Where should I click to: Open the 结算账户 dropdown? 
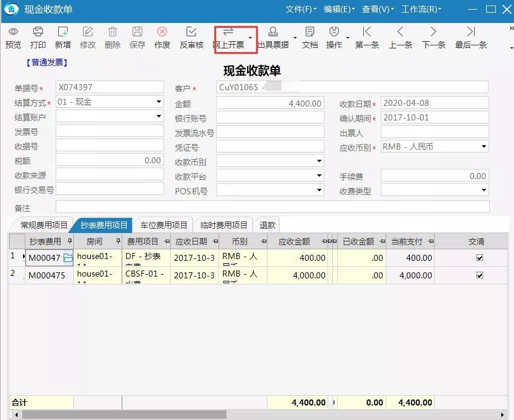[x=159, y=116]
